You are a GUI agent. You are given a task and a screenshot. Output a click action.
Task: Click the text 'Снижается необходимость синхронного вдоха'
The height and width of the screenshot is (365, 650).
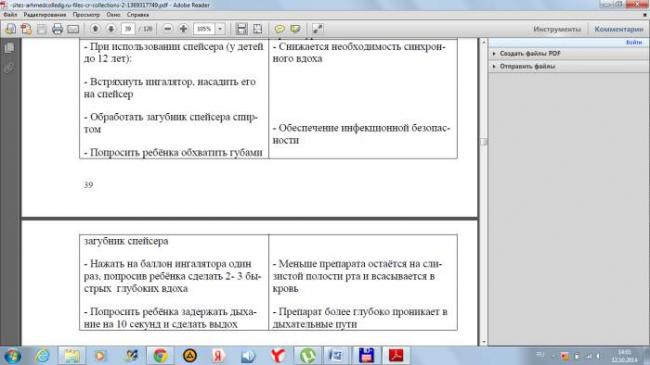pyautogui.click(x=359, y=52)
